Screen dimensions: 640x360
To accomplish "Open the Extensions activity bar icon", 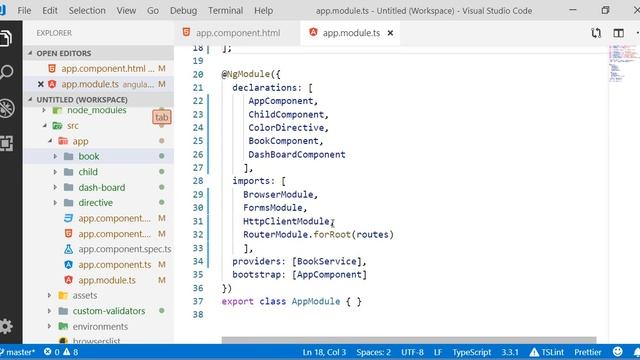I will (6, 143).
